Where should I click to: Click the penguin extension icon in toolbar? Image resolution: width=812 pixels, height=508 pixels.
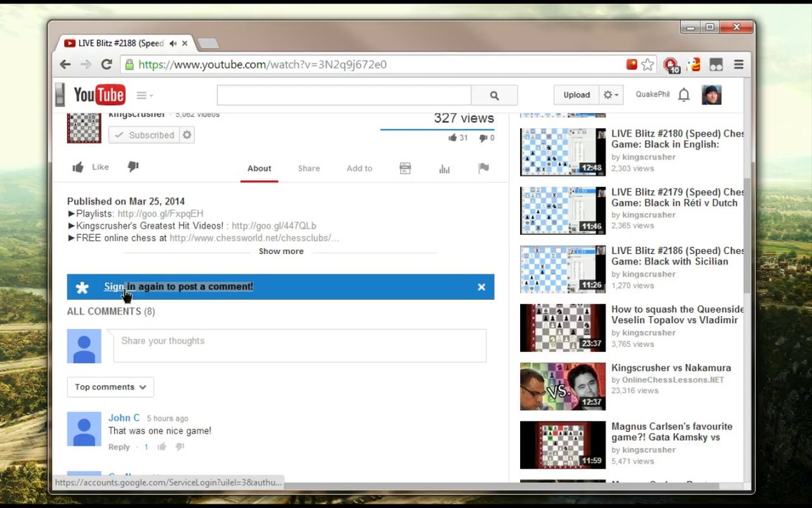694,64
